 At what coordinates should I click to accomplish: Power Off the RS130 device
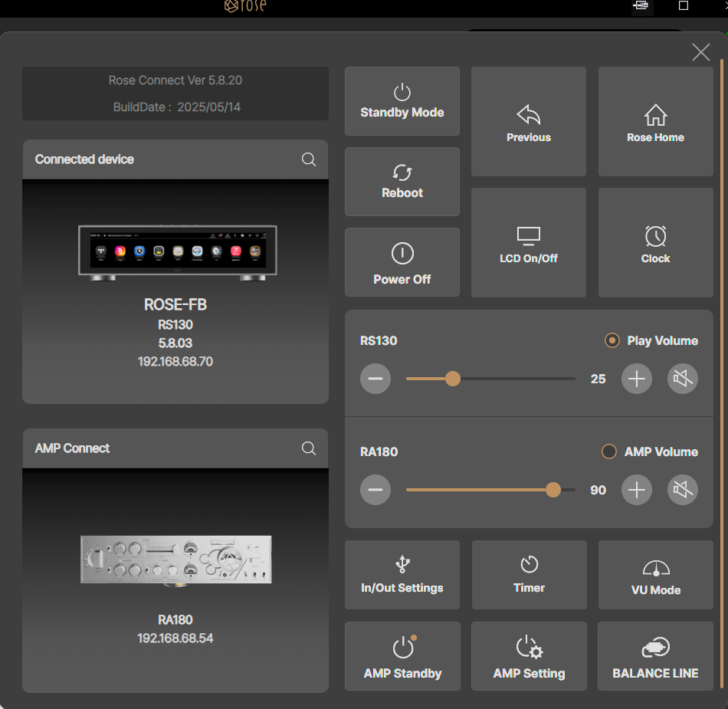[402, 262]
